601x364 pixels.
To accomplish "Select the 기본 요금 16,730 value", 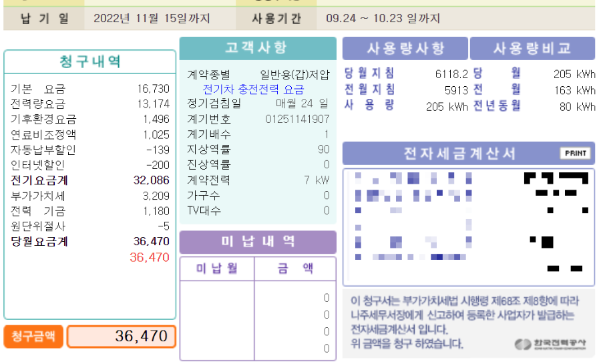I will tap(154, 89).
